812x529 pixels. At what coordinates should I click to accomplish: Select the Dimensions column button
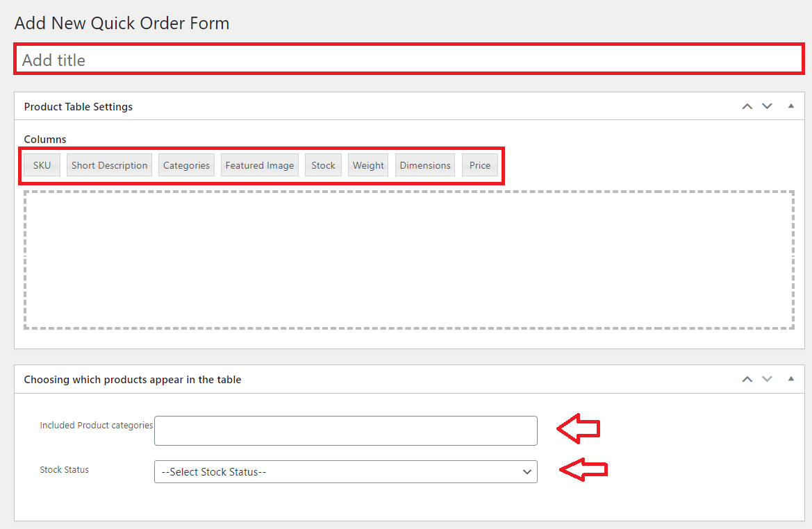coord(425,165)
